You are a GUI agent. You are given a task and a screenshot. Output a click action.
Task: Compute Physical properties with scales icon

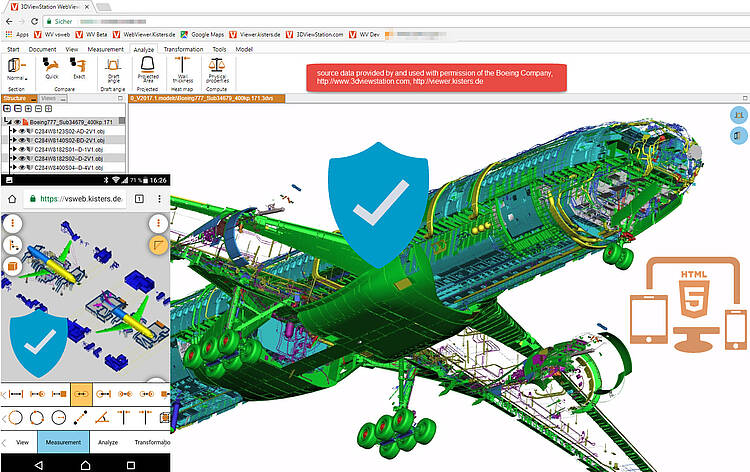click(x=217, y=70)
